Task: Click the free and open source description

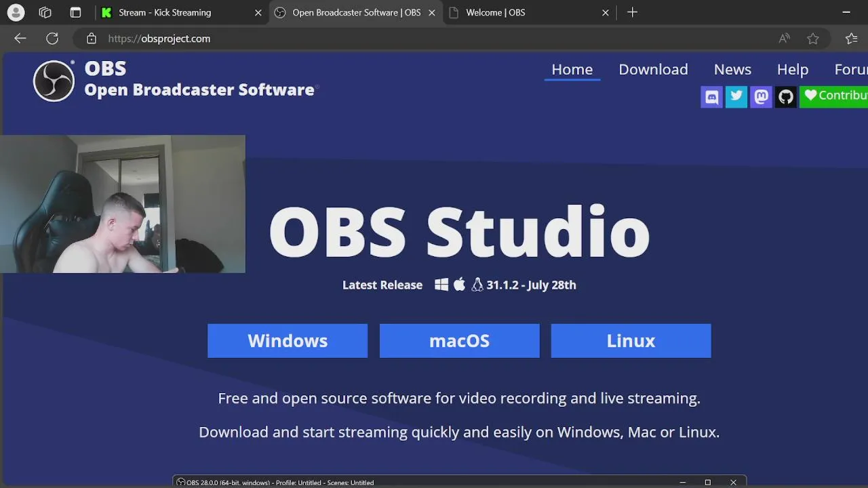Action: point(459,398)
